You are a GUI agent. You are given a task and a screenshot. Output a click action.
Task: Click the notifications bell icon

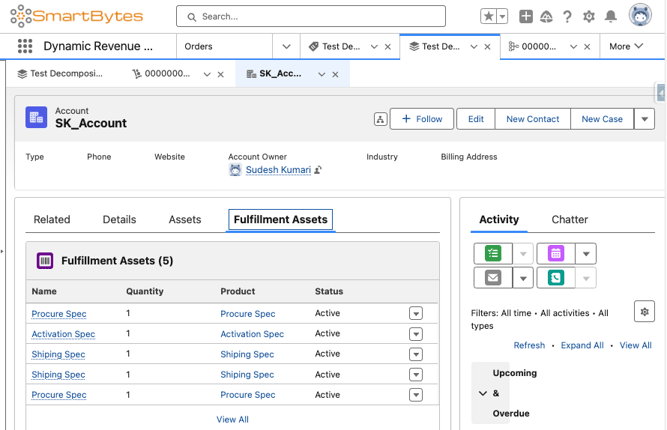point(610,17)
